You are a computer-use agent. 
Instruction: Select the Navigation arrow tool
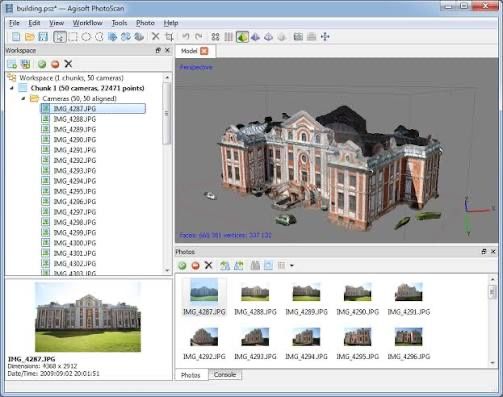tap(60, 37)
